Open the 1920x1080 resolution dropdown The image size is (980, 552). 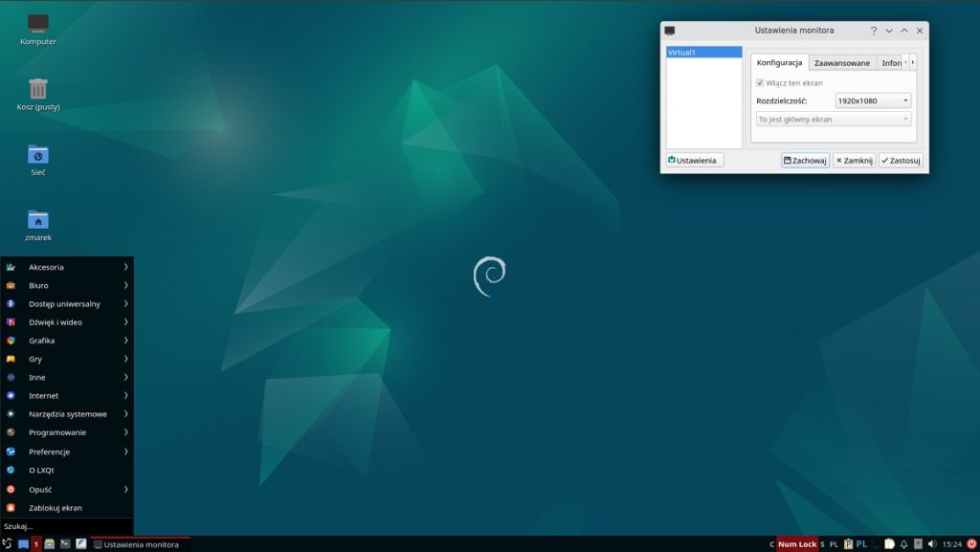click(871, 99)
